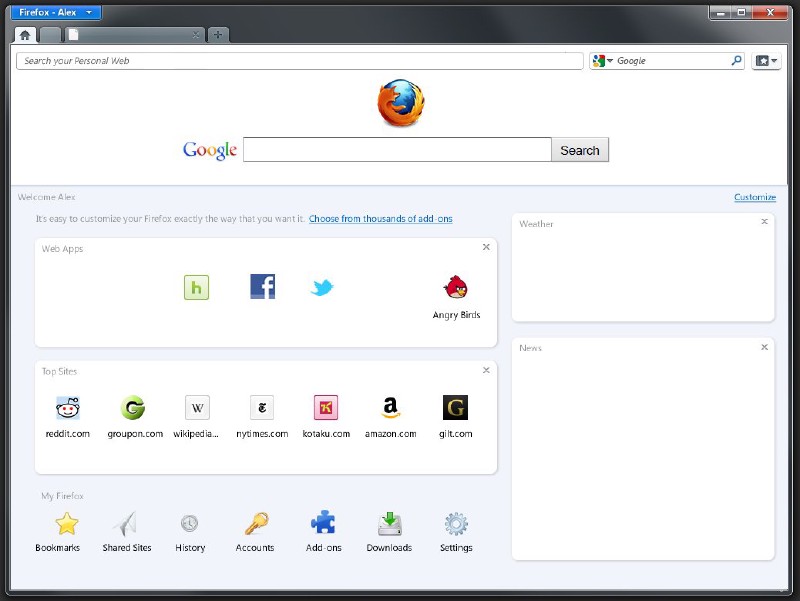The height and width of the screenshot is (601, 800).
Task: Open Bookmarks star icon
Action: click(67, 524)
